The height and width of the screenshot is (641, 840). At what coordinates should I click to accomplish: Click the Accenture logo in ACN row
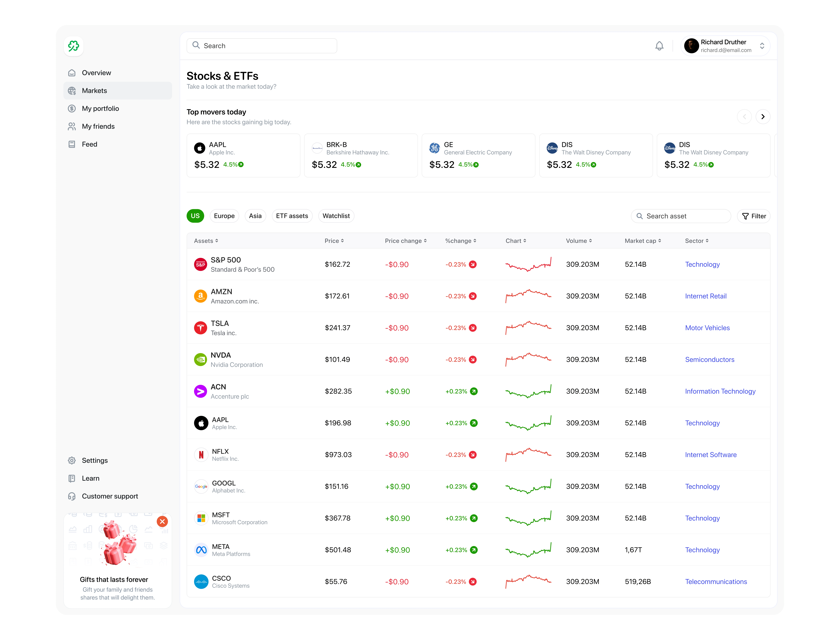tap(201, 391)
